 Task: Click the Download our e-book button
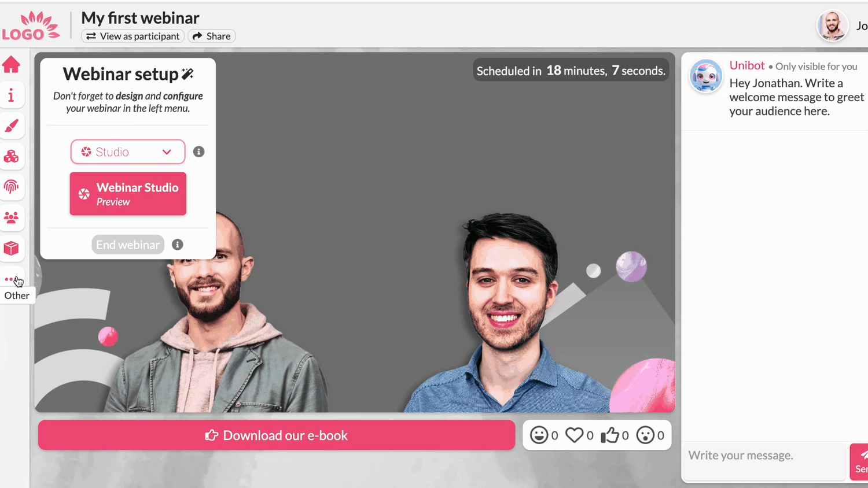coord(276,435)
